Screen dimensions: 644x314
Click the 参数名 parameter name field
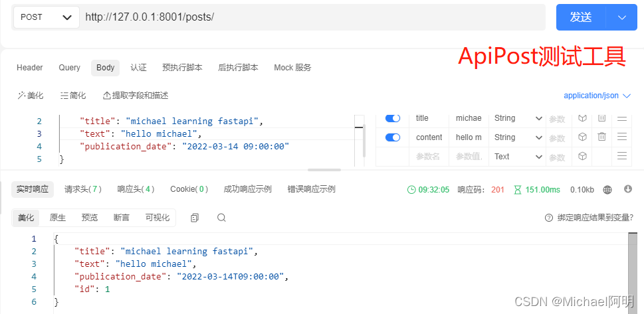[x=429, y=157]
